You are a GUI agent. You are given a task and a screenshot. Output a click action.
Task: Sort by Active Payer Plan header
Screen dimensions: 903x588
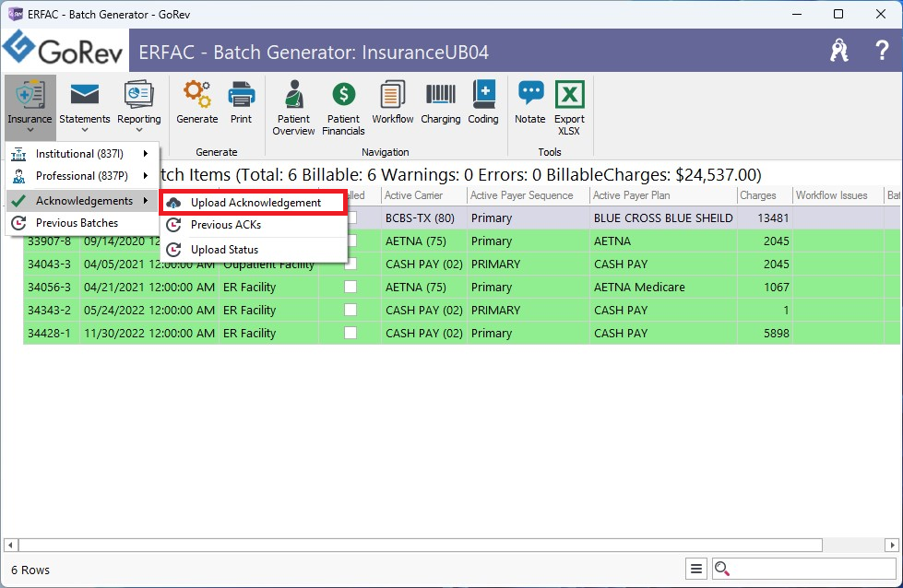pos(663,195)
